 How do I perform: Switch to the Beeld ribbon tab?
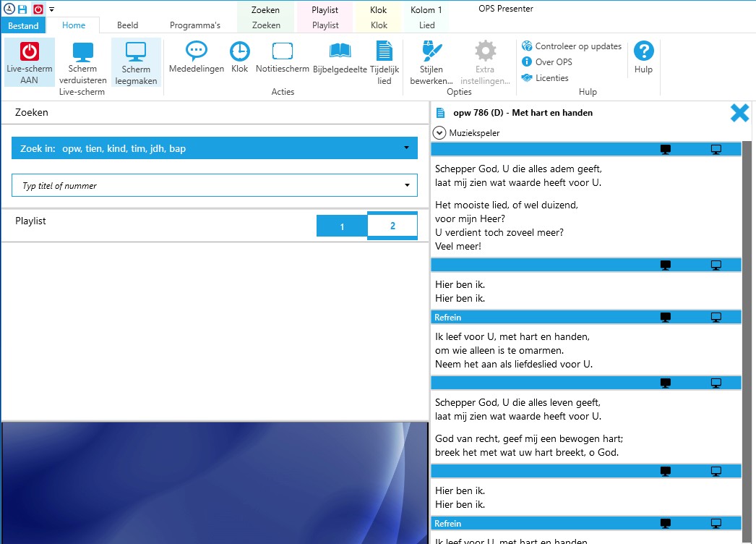pyautogui.click(x=128, y=25)
